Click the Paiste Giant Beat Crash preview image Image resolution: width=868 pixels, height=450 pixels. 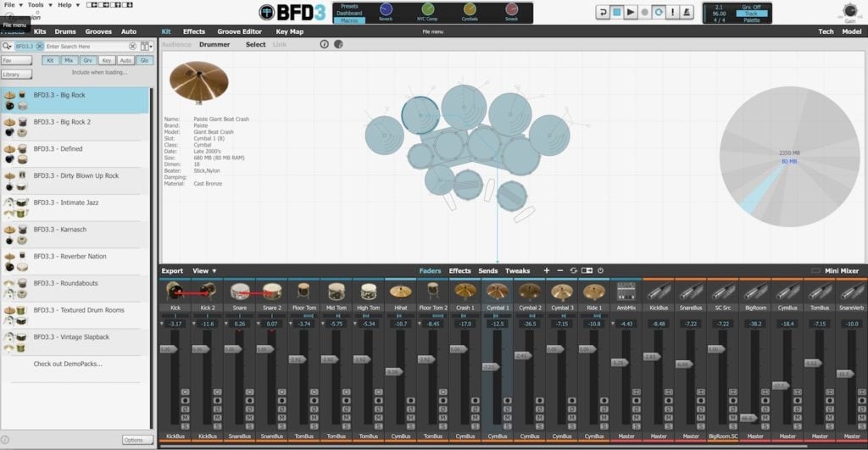pos(198,82)
